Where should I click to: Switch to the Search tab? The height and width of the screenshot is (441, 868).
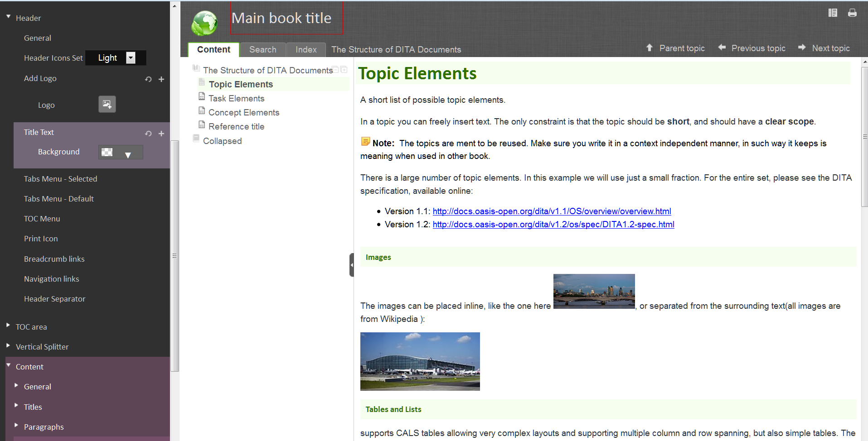(x=262, y=50)
